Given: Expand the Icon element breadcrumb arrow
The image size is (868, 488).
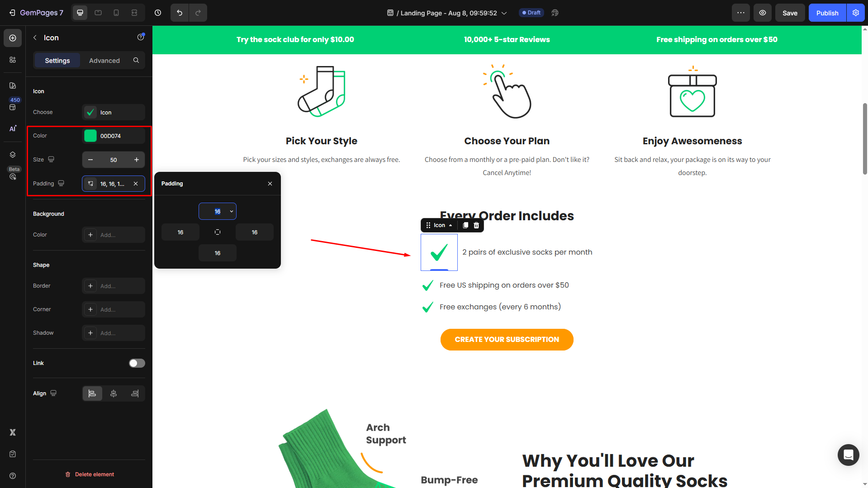Looking at the screenshot, I should pyautogui.click(x=451, y=225).
